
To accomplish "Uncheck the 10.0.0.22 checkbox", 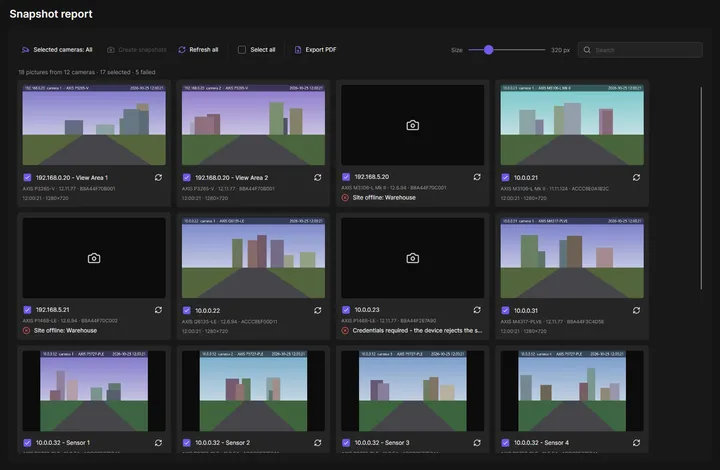I will (x=187, y=310).
